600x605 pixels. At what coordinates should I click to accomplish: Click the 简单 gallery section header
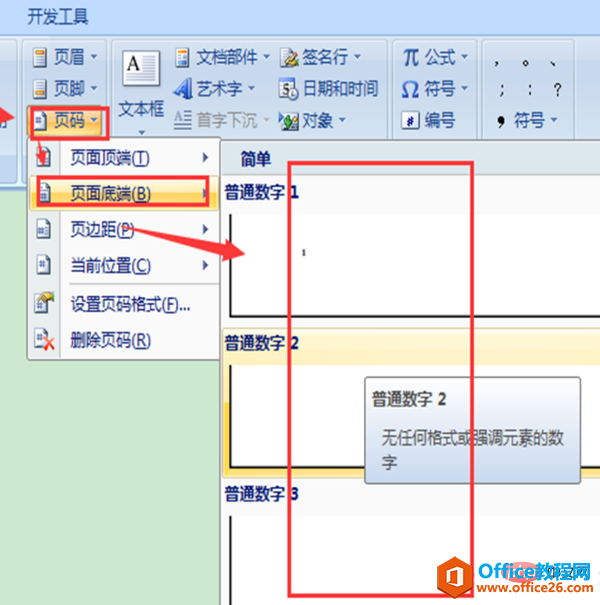point(256,159)
